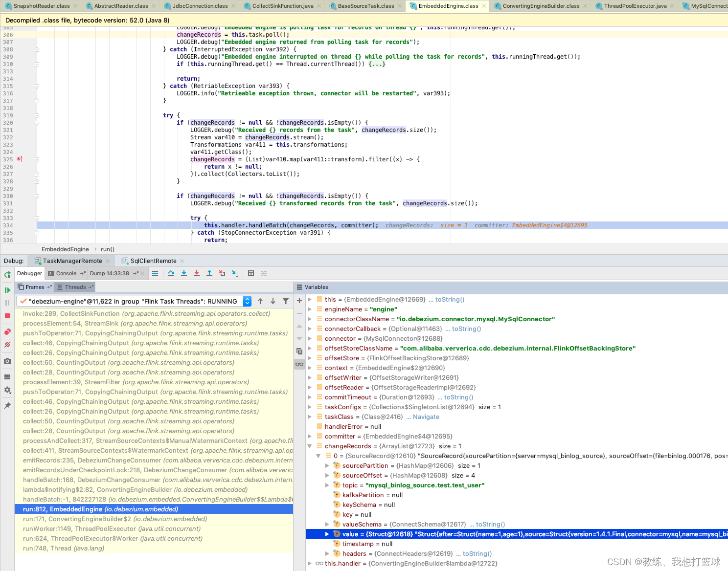Click the Step Into icon
This screenshot has width=728, height=571.
[184, 273]
